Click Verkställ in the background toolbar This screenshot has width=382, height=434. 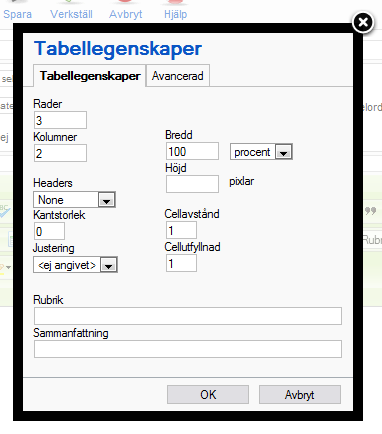[x=71, y=14]
